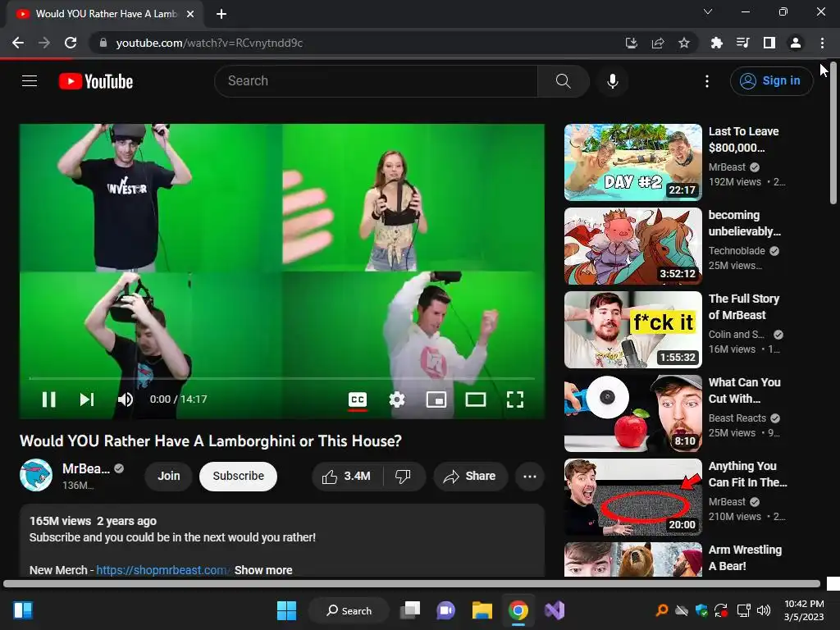
Task: Bookmark this tab with star icon
Action: (684, 43)
